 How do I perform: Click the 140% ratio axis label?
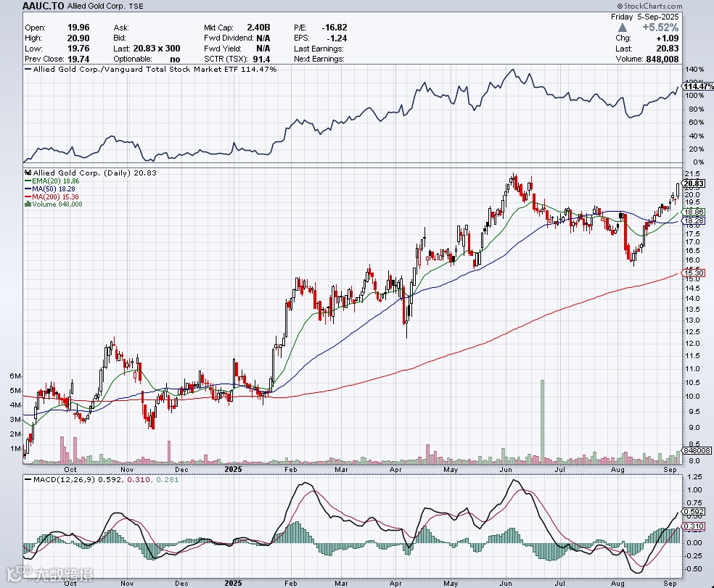click(695, 70)
